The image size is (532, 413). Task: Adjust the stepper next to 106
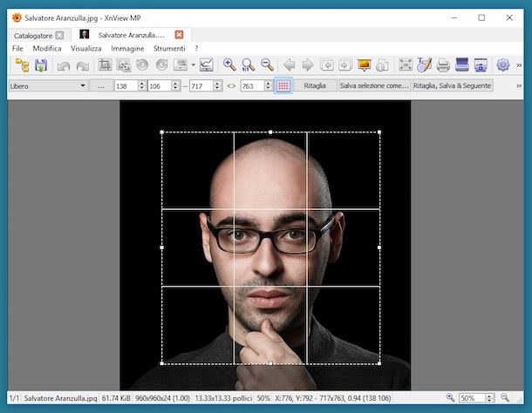pyautogui.click(x=175, y=85)
